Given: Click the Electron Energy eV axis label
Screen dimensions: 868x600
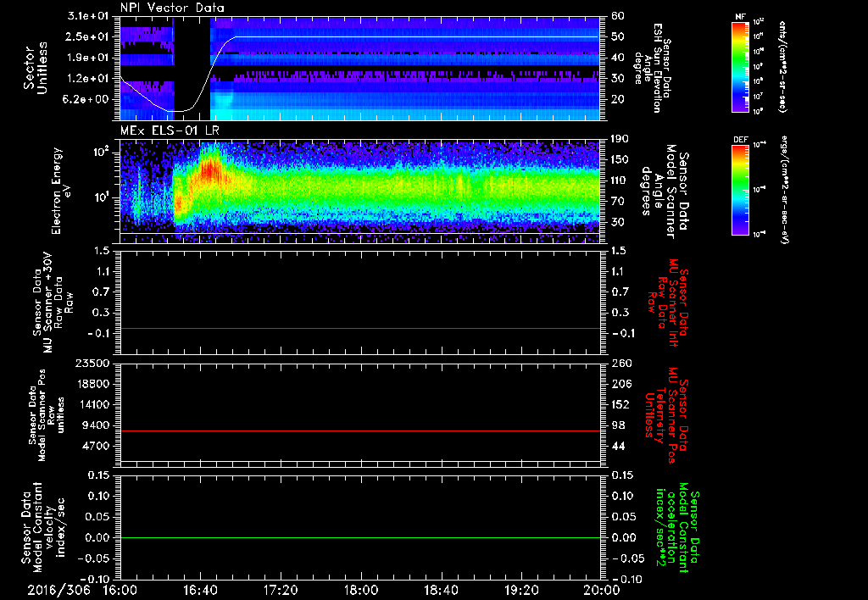Looking at the screenshot, I should pyautogui.click(x=61, y=191).
